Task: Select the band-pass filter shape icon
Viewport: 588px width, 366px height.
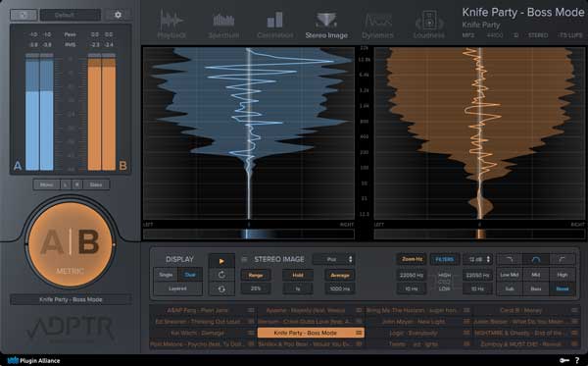Action: pos(536,259)
